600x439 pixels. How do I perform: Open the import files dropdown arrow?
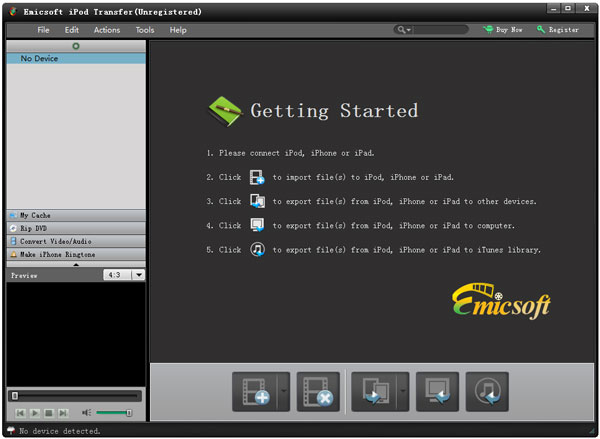point(283,391)
